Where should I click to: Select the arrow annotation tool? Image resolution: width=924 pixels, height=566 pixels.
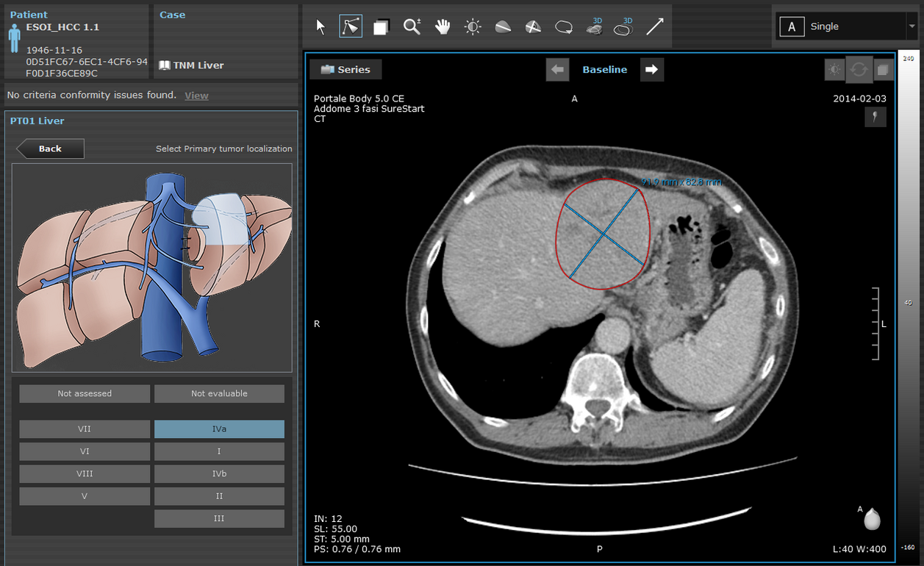tap(654, 27)
